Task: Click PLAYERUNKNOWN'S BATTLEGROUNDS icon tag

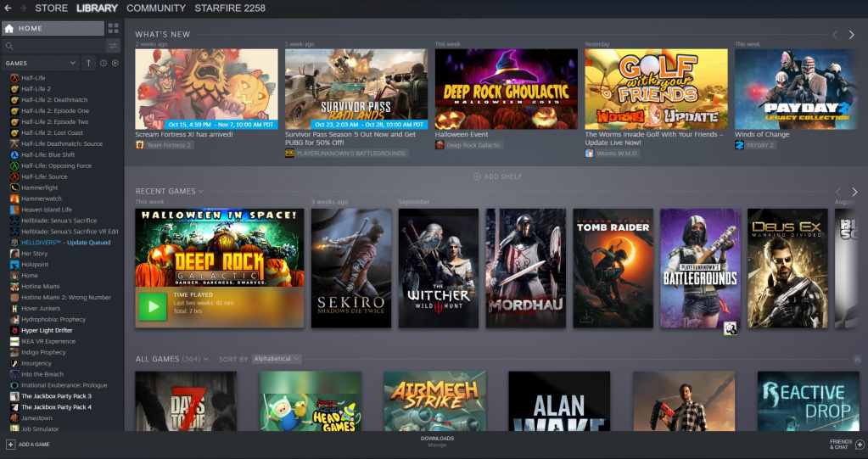Action: pos(289,154)
